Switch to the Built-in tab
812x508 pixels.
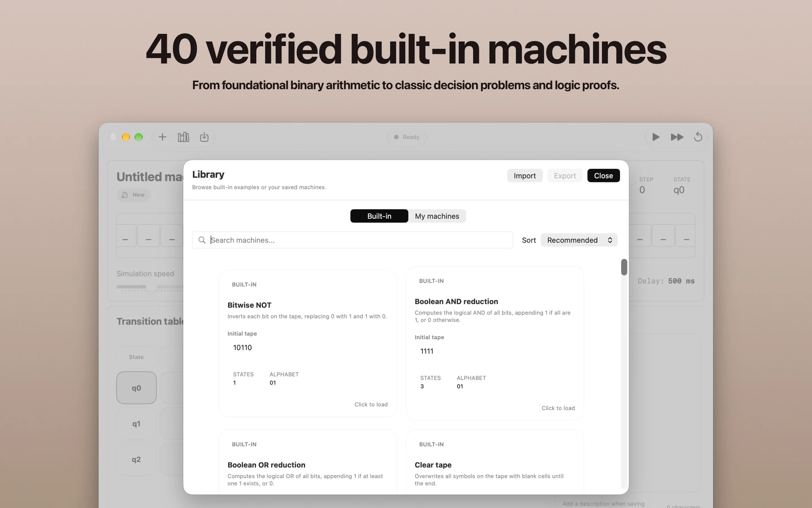point(379,216)
